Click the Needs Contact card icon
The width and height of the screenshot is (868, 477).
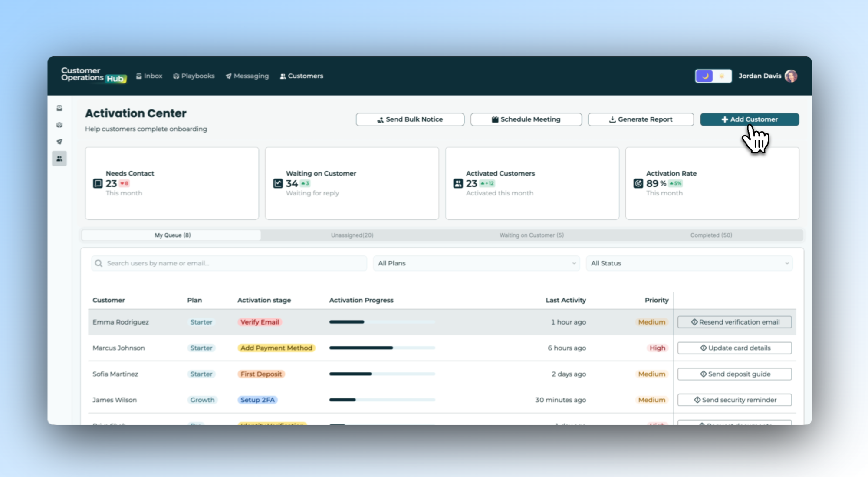coord(98,183)
